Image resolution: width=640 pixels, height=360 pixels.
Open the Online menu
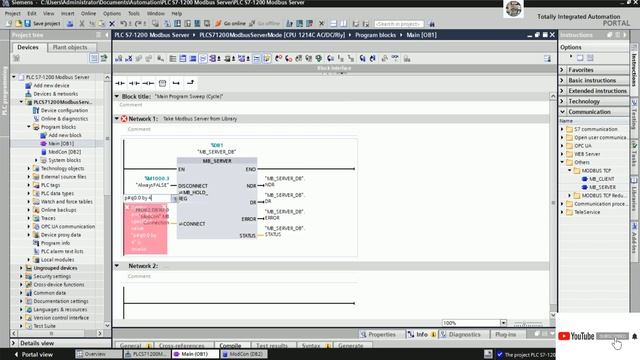88,13
